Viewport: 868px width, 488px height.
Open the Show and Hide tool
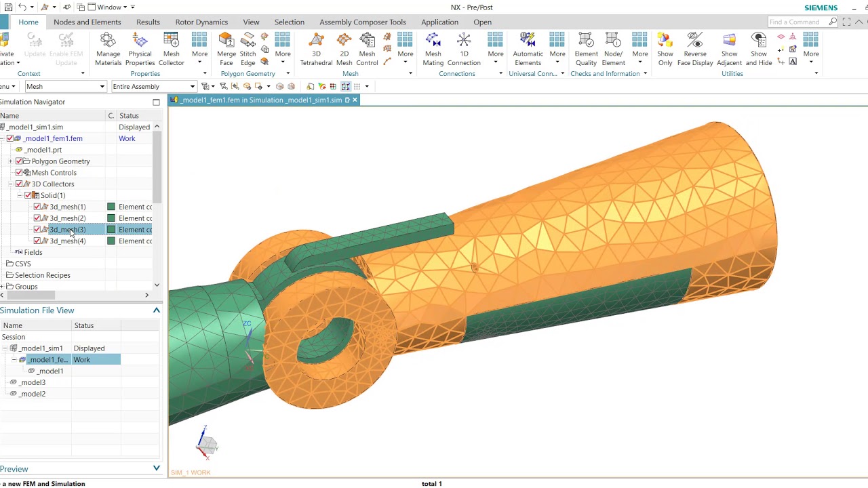759,49
